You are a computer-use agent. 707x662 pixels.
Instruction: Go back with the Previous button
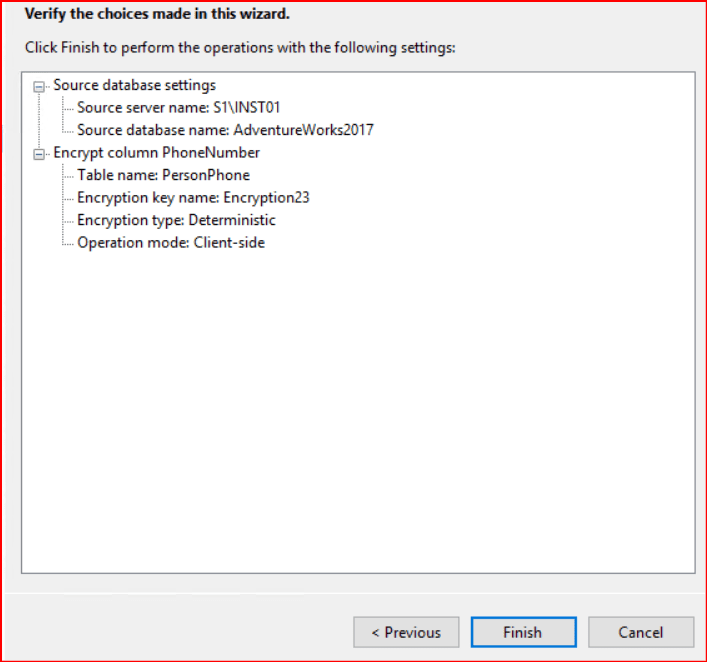pyautogui.click(x=406, y=632)
